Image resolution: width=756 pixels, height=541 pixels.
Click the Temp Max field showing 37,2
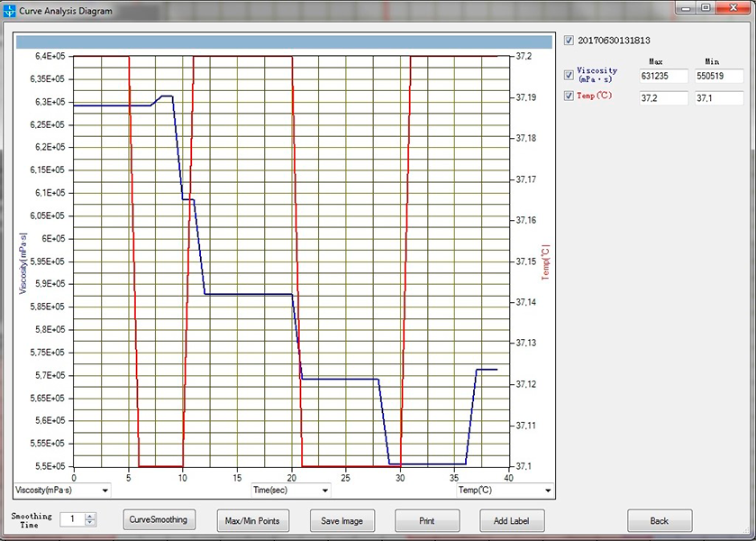(663, 97)
